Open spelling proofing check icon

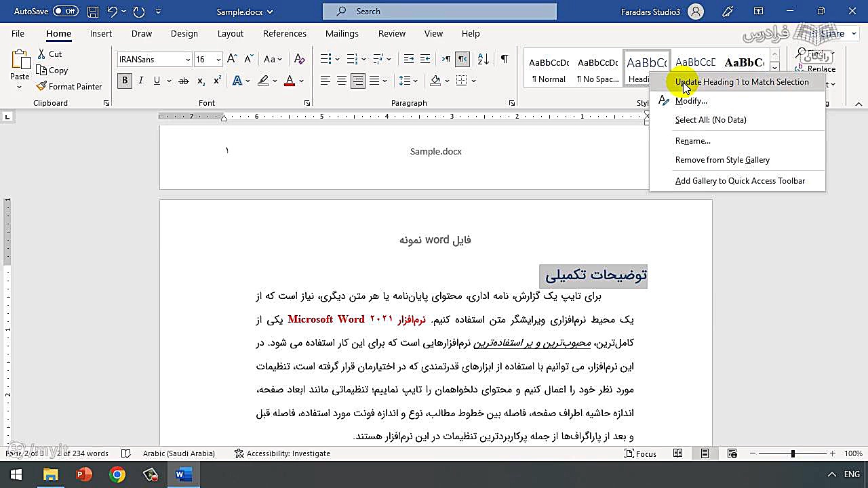(125, 453)
